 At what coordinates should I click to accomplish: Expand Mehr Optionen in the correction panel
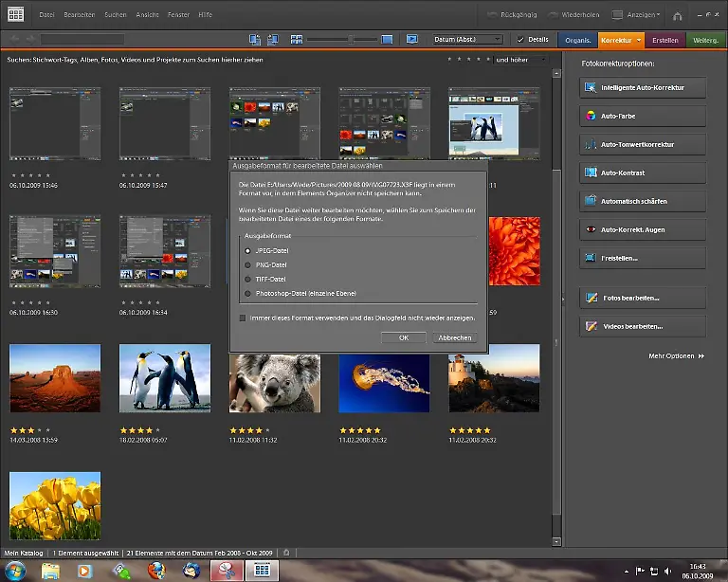pos(676,356)
